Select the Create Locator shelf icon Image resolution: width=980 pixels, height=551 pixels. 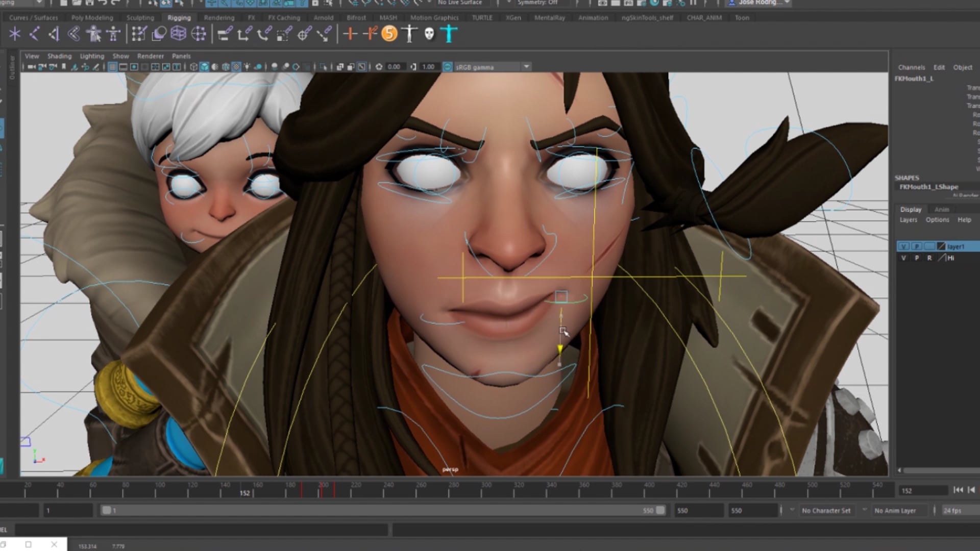tap(14, 34)
